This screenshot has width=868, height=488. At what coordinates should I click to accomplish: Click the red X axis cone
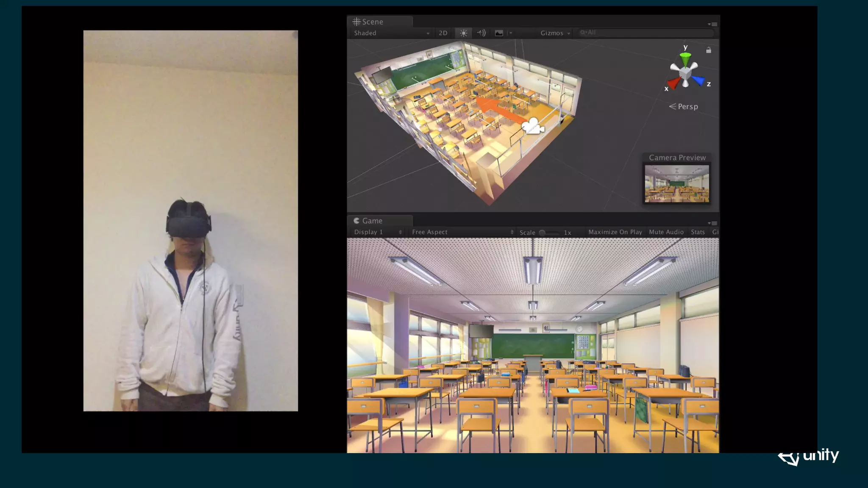673,83
